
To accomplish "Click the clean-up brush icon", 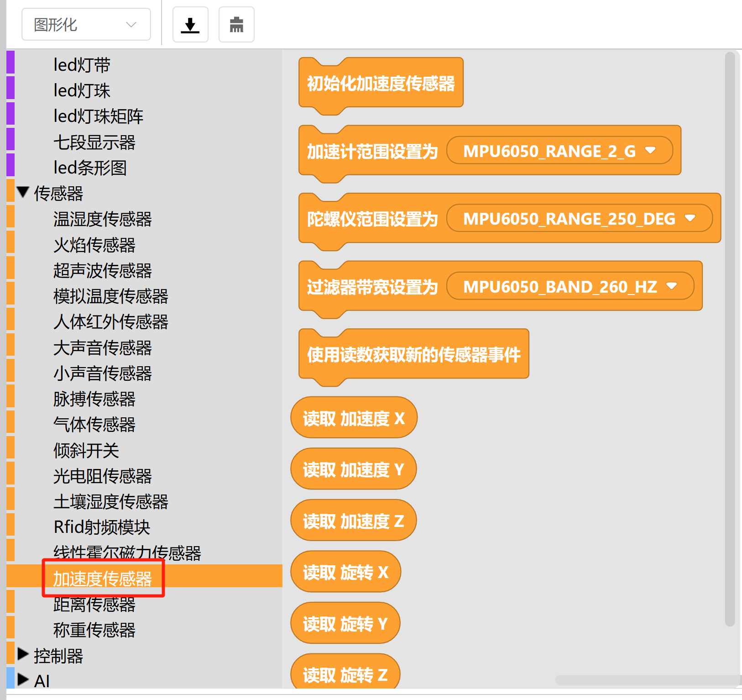I will point(236,25).
